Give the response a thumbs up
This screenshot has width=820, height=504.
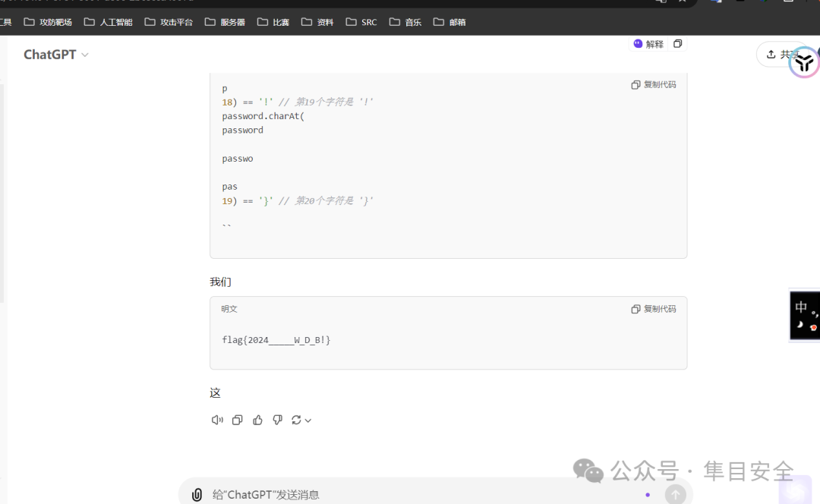257,420
